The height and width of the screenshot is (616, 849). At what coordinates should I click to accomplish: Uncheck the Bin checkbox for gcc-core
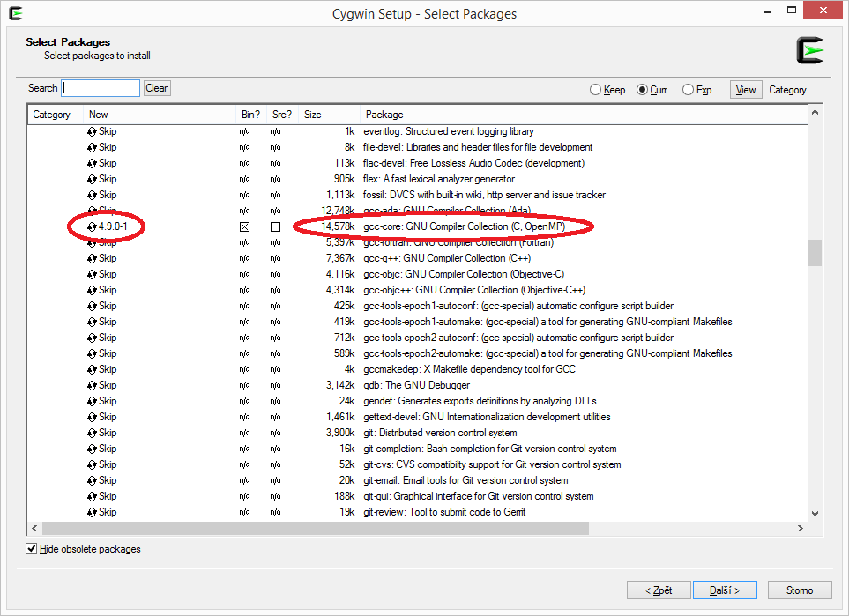(x=245, y=227)
